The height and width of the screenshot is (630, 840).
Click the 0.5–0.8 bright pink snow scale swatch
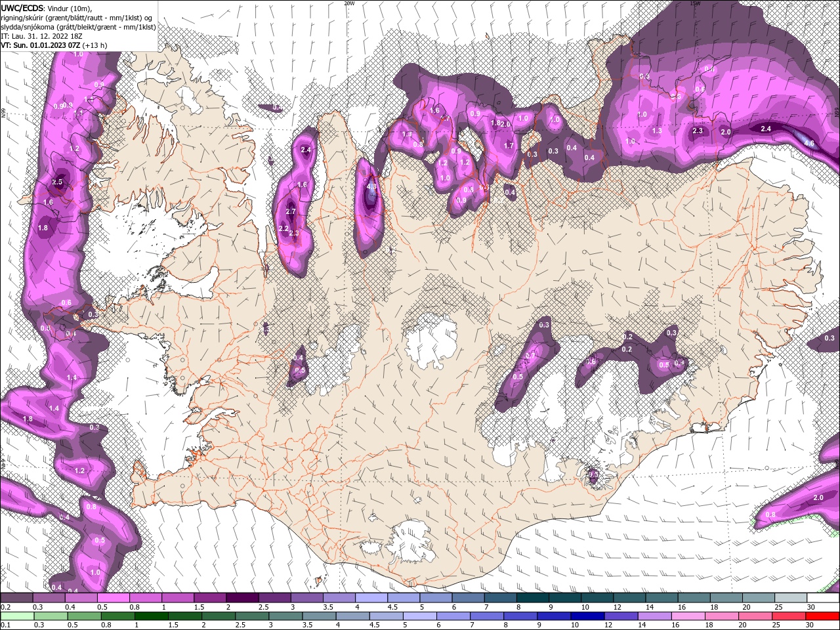113,598
